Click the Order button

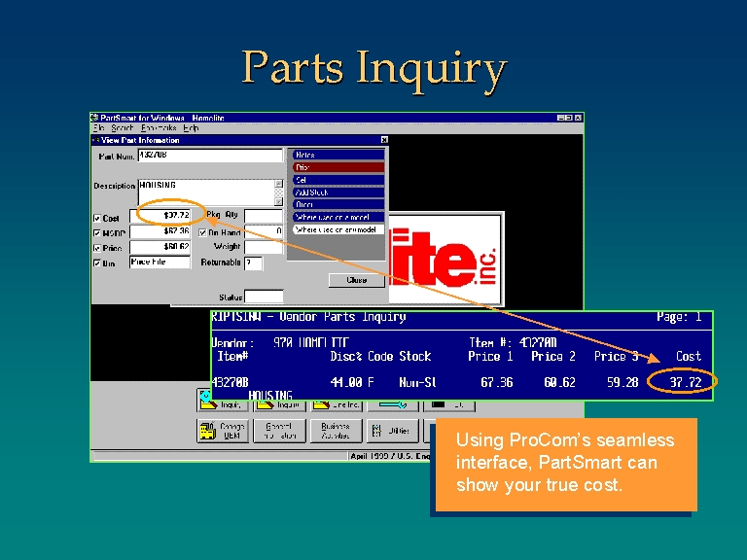click(x=338, y=205)
